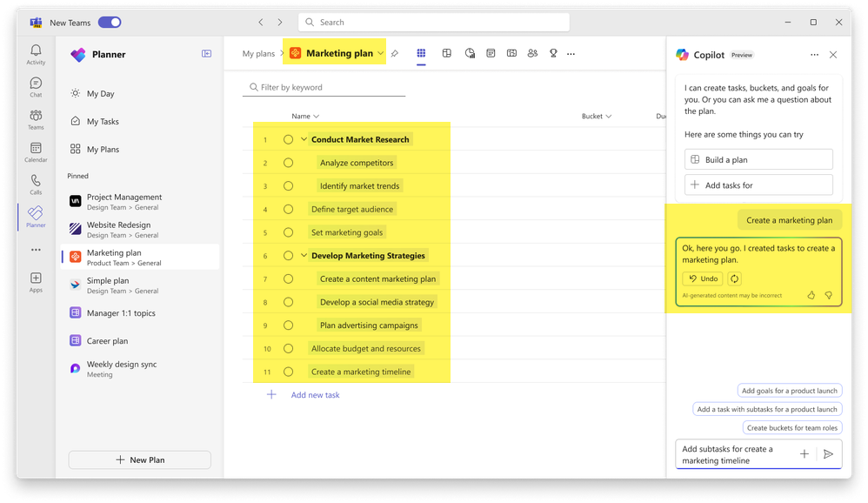Toggle the New Teams switch

110,23
